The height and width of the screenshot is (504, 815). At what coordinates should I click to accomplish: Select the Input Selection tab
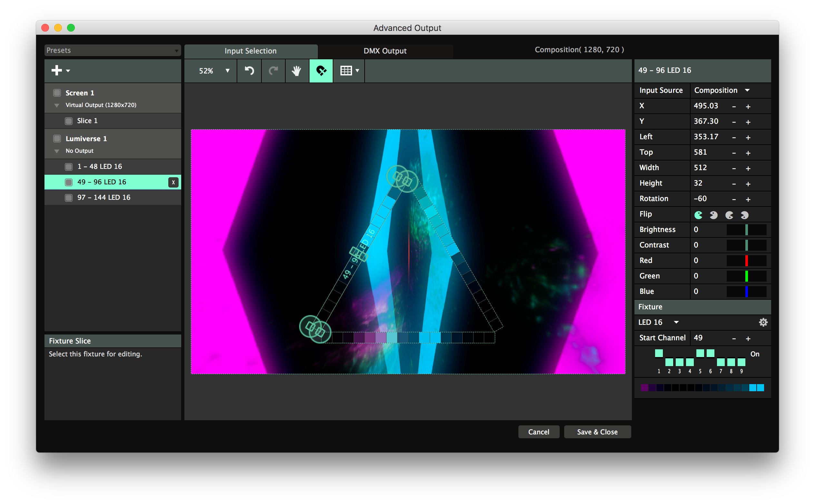(x=250, y=51)
